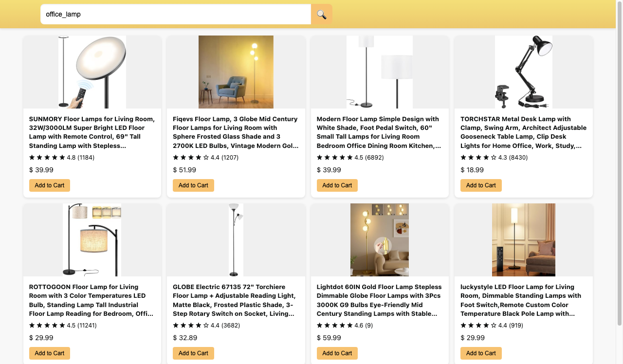Add GLOBE Electric Torchiere lamp to cart
Image resolution: width=623 pixels, height=364 pixels.
pyautogui.click(x=193, y=353)
